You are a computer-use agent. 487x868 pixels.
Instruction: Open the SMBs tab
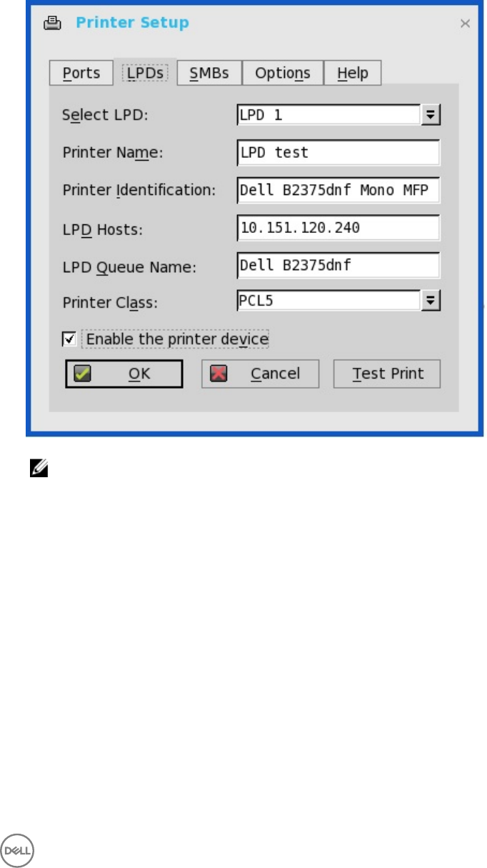point(209,73)
